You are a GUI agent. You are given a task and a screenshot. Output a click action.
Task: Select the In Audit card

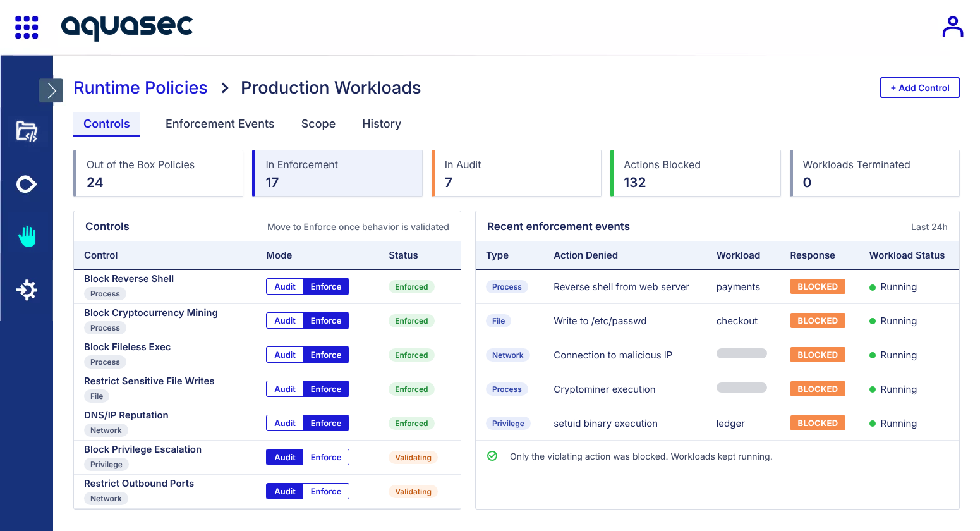coord(516,173)
